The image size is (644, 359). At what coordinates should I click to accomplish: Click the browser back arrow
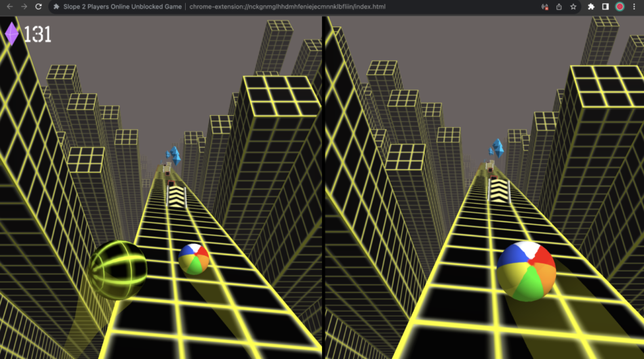coord(9,7)
